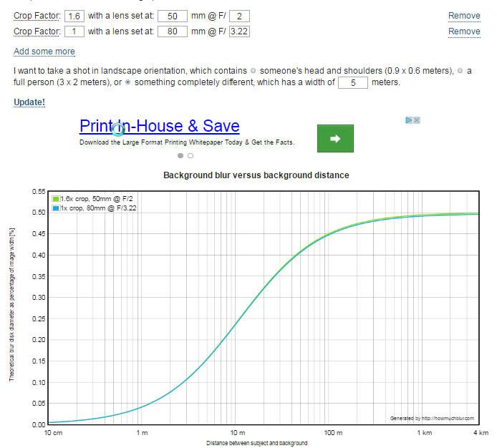Select the first ad carousel dot
497x448 pixels.
click(180, 155)
